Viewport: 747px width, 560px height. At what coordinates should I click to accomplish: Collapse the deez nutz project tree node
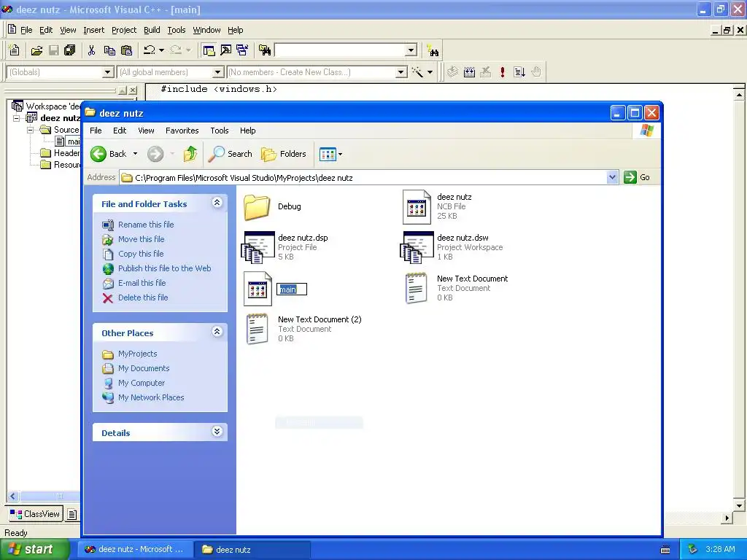pyautogui.click(x=17, y=118)
